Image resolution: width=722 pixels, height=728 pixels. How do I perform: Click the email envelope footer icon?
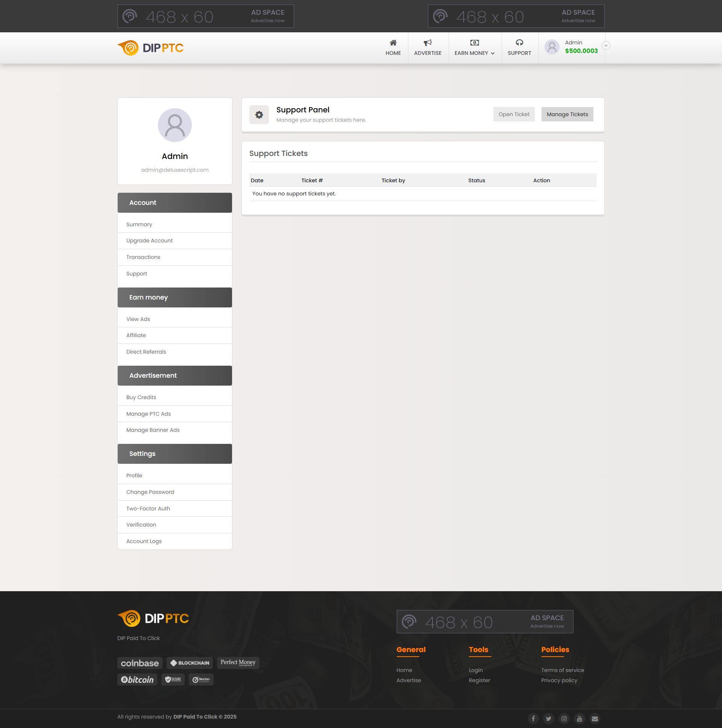click(595, 719)
